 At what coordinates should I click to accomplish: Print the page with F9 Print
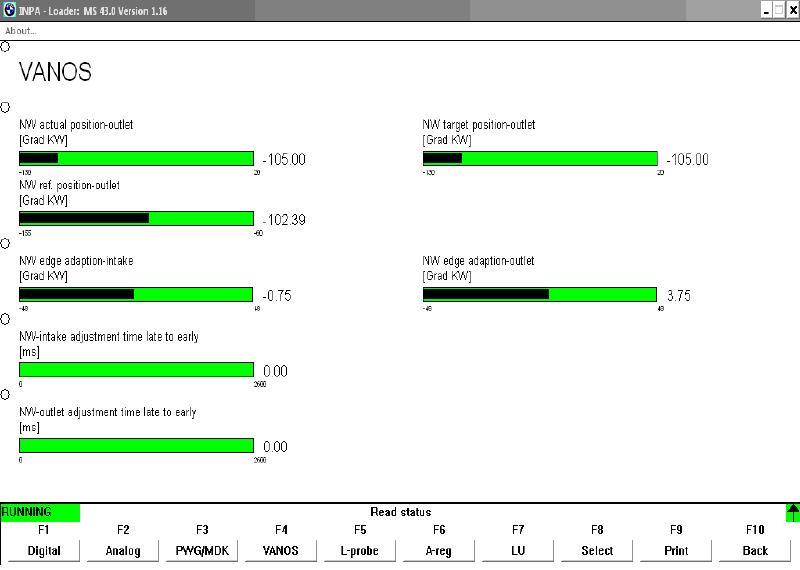(x=676, y=551)
